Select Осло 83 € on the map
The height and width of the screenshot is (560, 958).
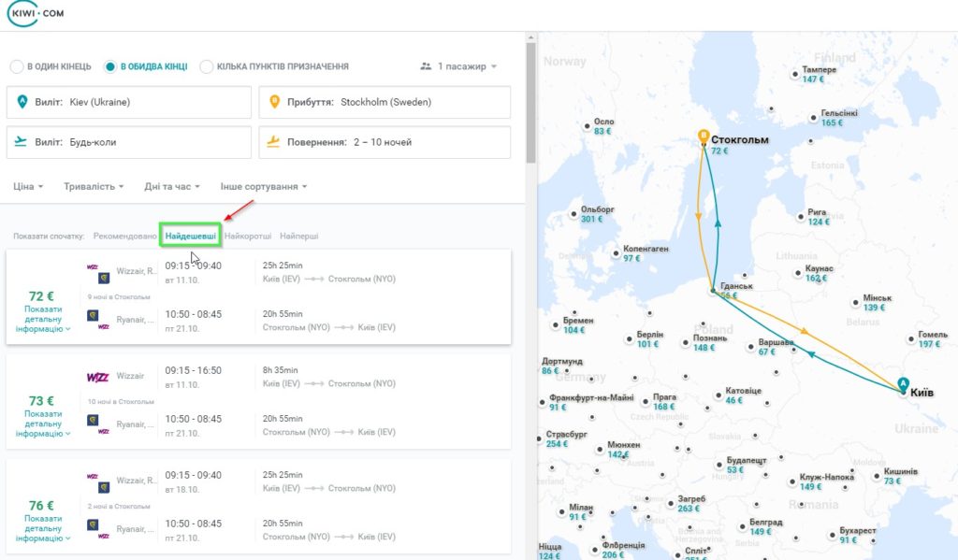pyautogui.click(x=599, y=126)
